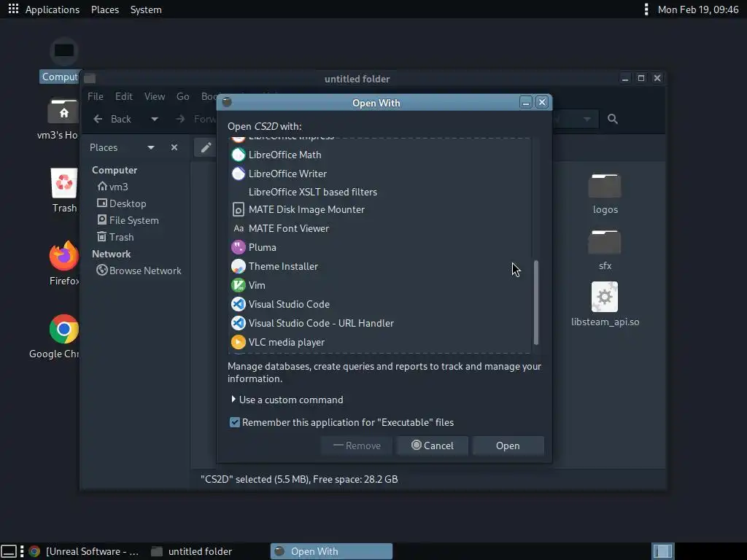Select vm3 home in sidebar

(112, 187)
